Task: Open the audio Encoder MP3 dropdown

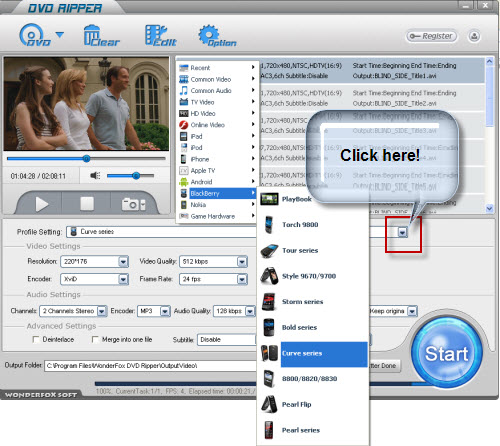Action: tap(165, 311)
